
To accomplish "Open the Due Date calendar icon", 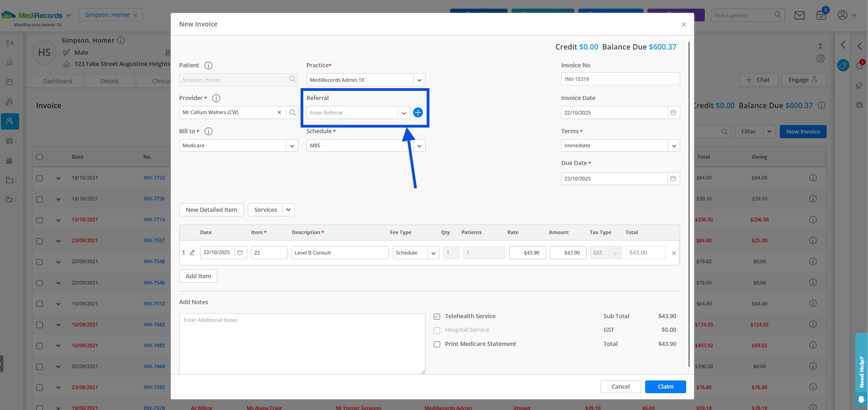I will pos(673,179).
